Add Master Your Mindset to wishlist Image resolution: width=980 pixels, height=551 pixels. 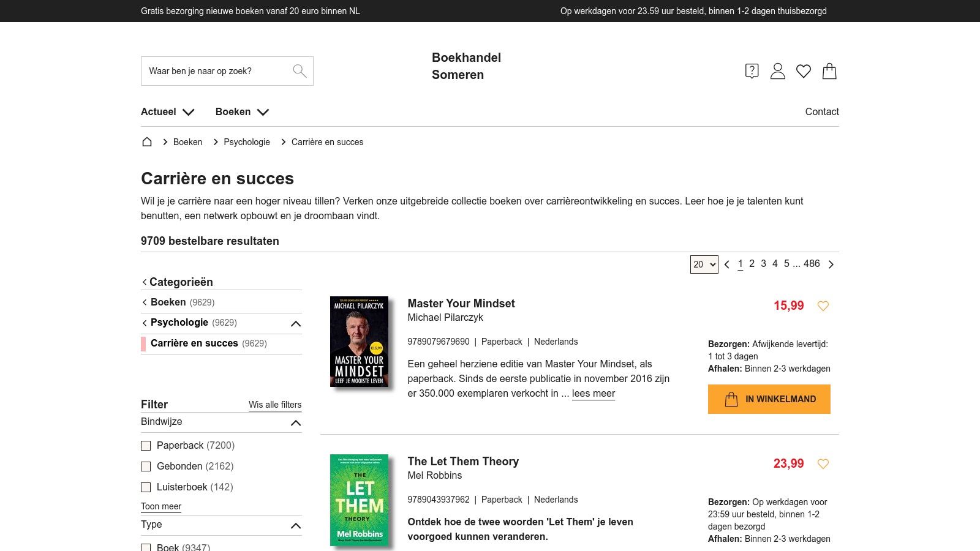(x=823, y=305)
